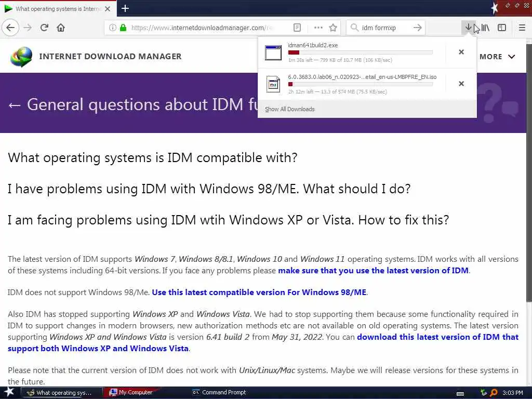Click 'I have problems using IDM with Windows 98/ME' heading
Screen dimensions: 532x399
point(209,189)
